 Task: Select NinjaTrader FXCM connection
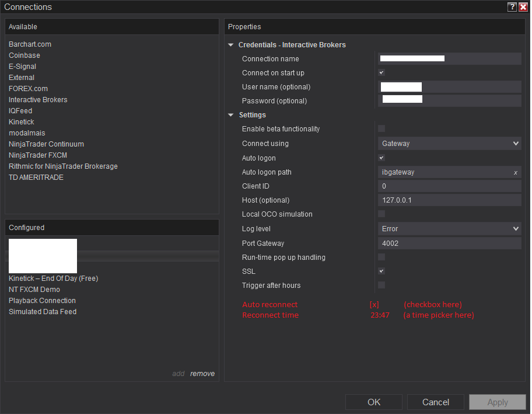(38, 155)
